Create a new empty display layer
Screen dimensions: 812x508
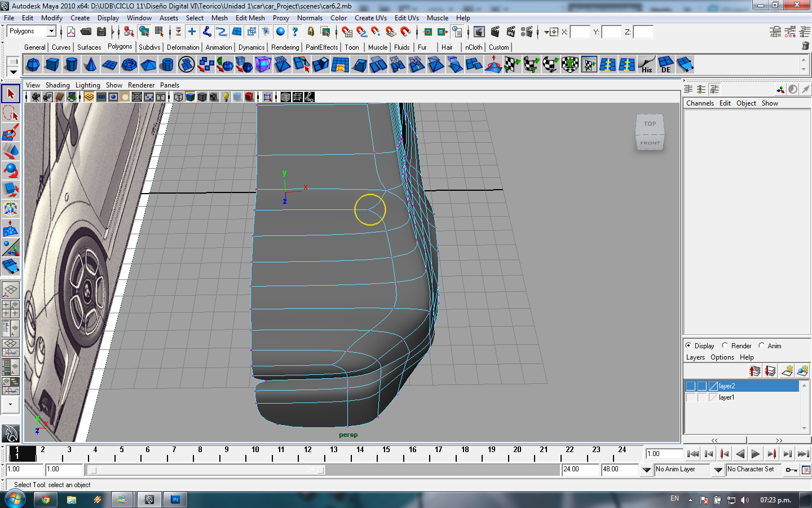tap(787, 371)
